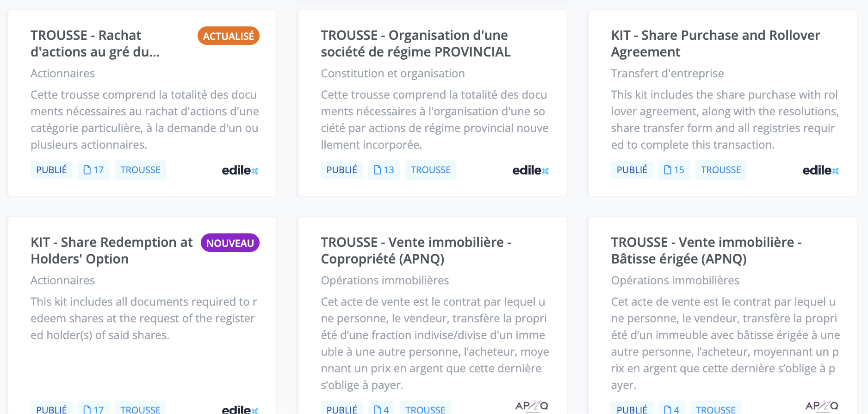This screenshot has height=414, width=868.
Task: Click the 13 documents badge on Organisation card
Action: [384, 170]
